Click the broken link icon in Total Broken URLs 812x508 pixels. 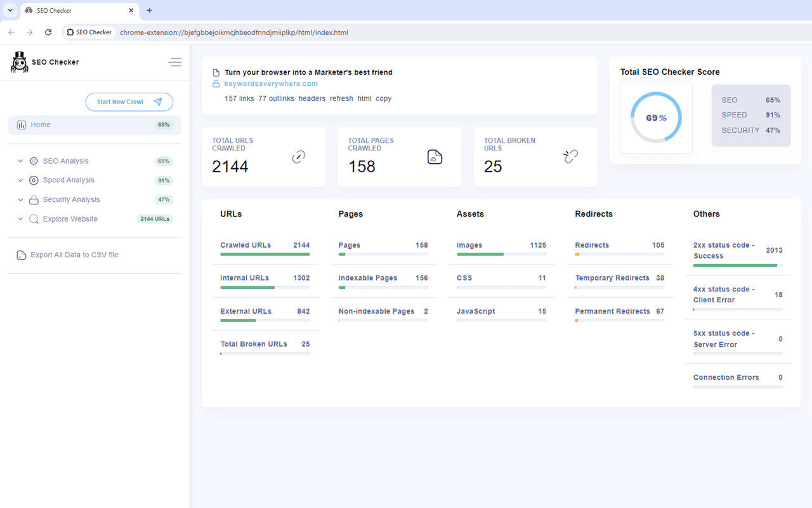(570, 157)
